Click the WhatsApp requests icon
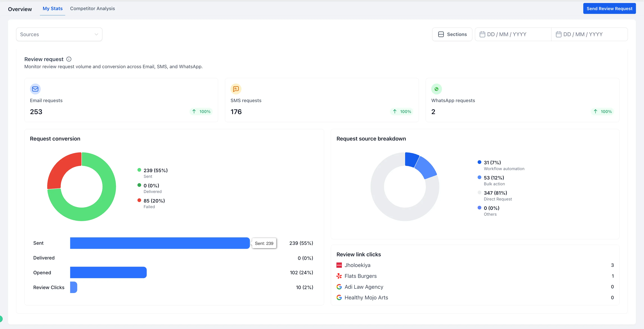Image resolution: width=644 pixels, height=329 pixels. coord(437,89)
